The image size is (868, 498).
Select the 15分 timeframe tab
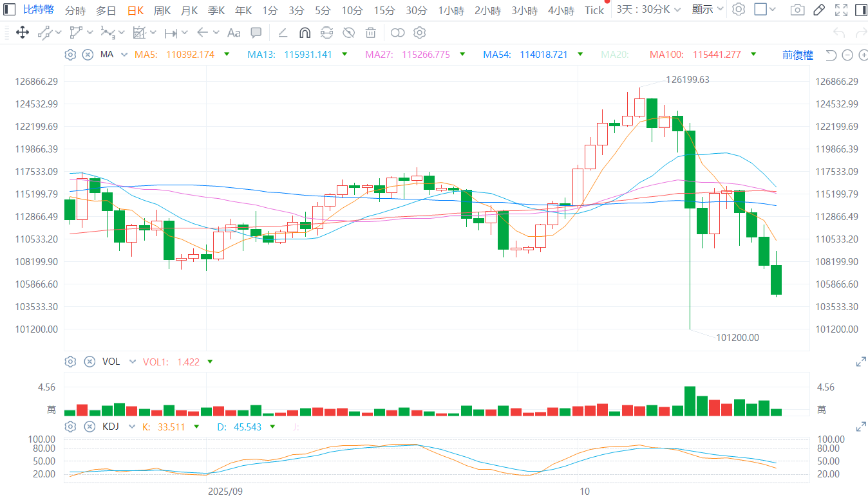tap(384, 10)
